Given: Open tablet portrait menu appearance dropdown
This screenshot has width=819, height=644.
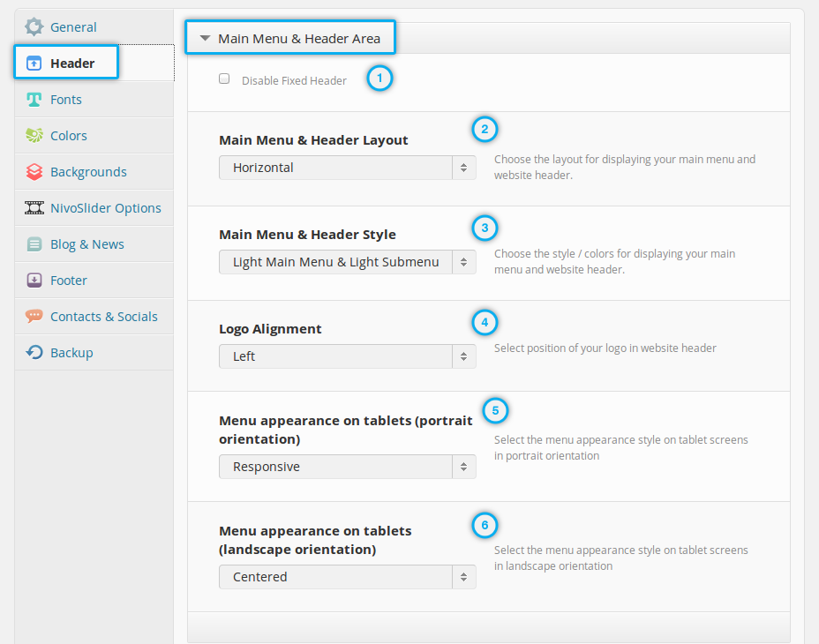Looking at the screenshot, I should point(347,467).
